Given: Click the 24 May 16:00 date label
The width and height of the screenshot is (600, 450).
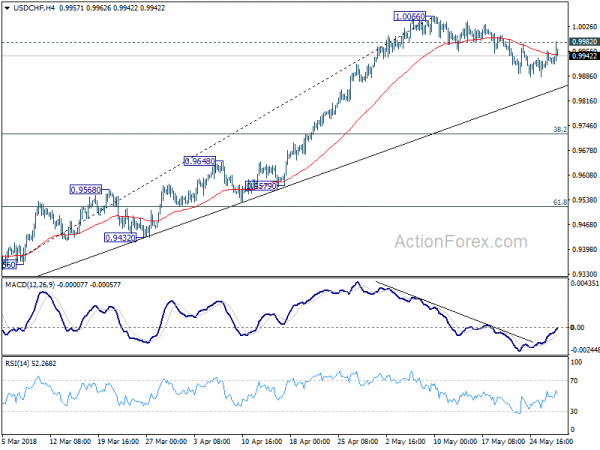Looking at the screenshot, I should coord(551,442).
